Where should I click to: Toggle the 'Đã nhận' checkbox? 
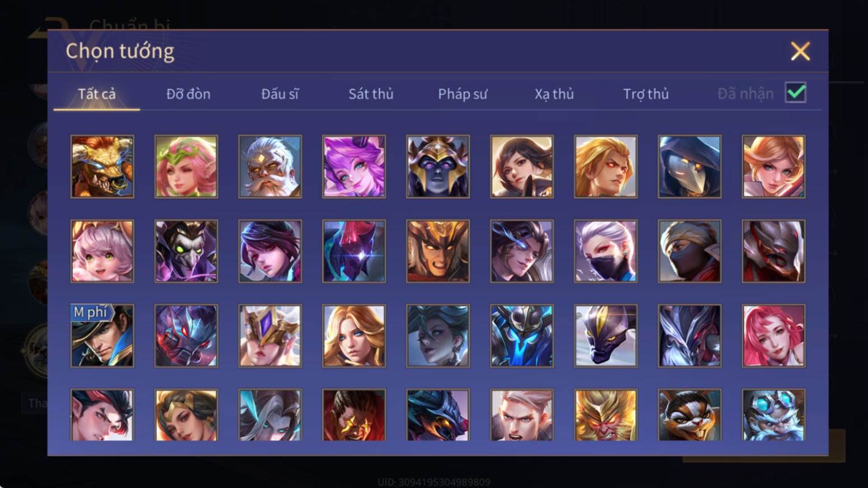click(795, 92)
